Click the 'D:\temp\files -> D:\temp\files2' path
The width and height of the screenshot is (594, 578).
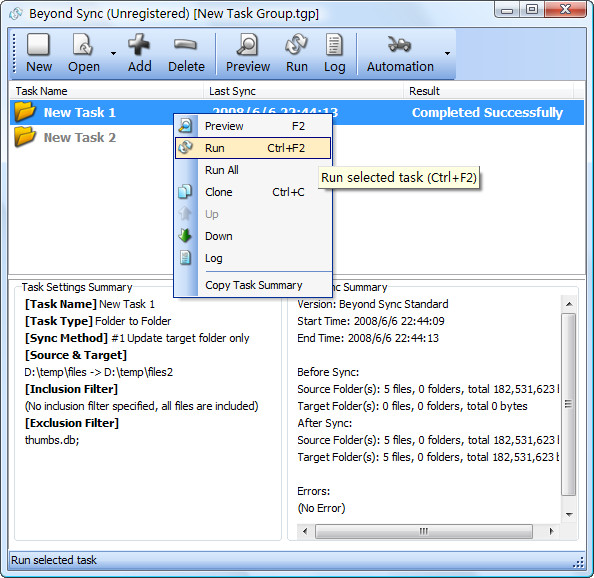(x=98, y=372)
